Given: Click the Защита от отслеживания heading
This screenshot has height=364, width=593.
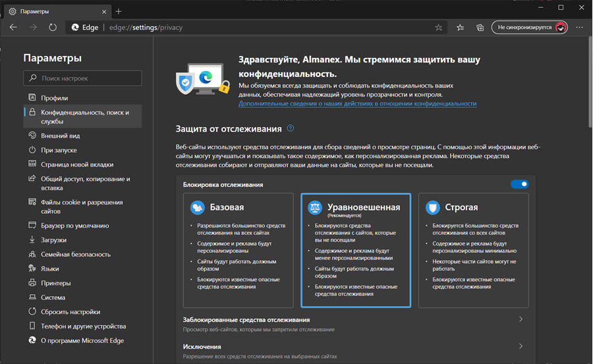Looking at the screenshot, I should pos(229,129).
